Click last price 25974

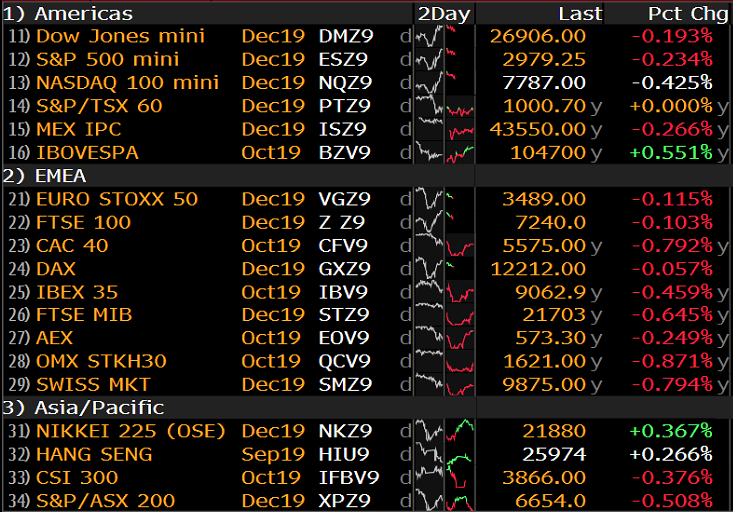coord(554,454)
